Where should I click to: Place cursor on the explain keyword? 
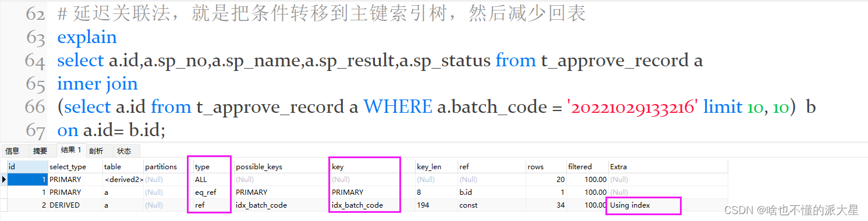pyautogui.click(x=87, y=38)
